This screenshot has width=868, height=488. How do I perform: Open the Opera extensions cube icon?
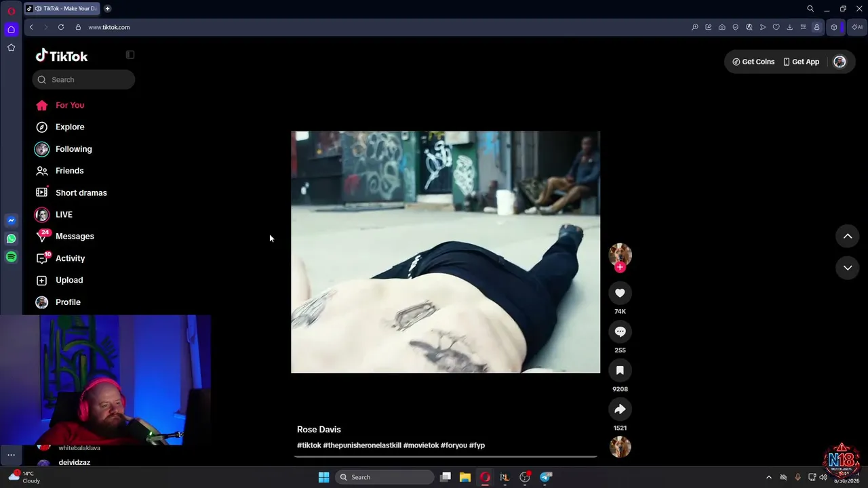pyautogui.click(x=834, y=27)
